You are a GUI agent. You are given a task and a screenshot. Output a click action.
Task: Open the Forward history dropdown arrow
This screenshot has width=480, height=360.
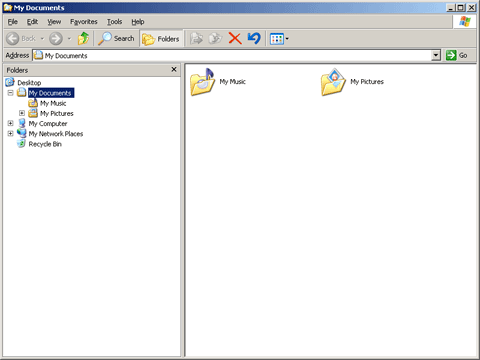pyautogui.click(x=69, y=39)
